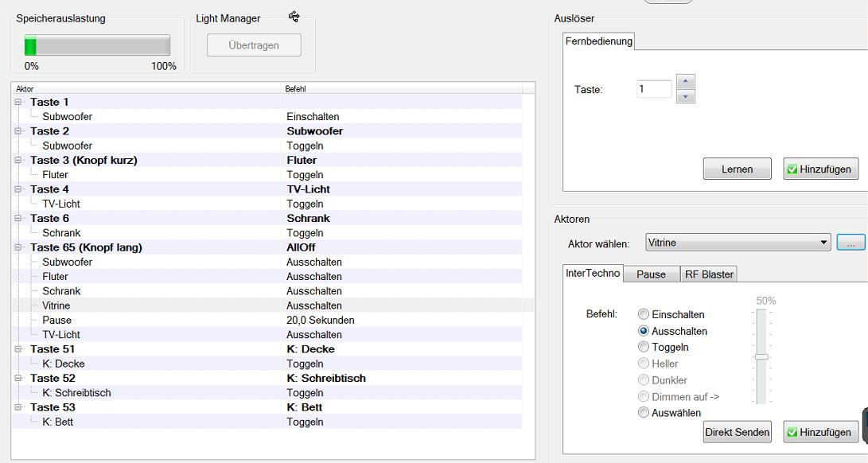This screenshot has width=868, height=463.
Task: Click the dim level slider handle
Action: pyautogui.click(x=761, y=356)
